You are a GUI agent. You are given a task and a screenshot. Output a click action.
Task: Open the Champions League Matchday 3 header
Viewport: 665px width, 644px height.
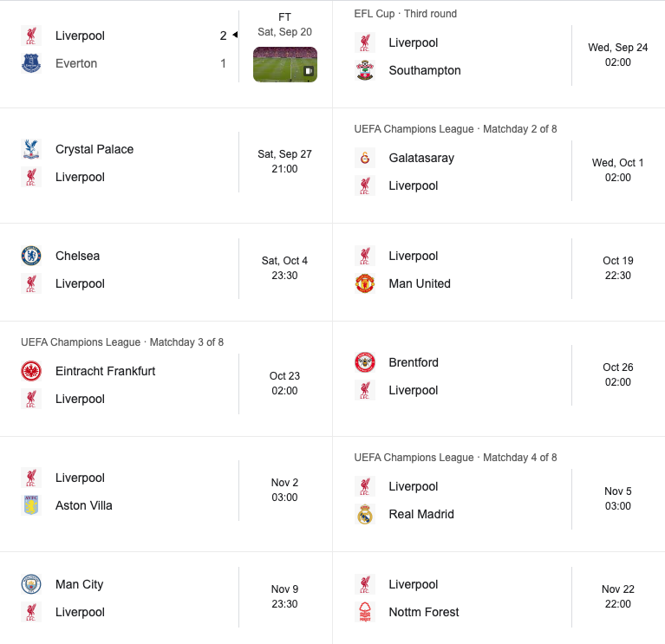(x=122, y=342)
